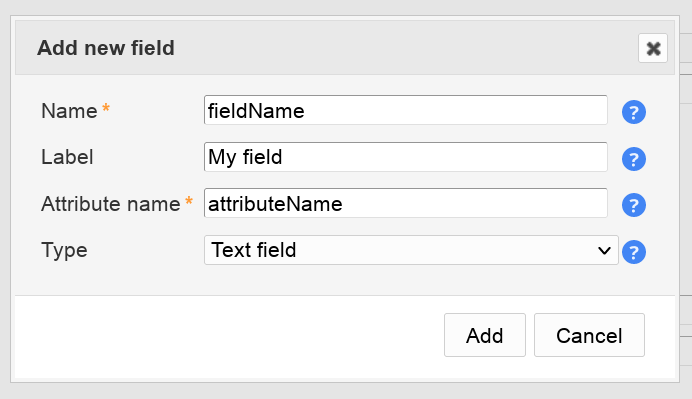Click into the Label input field
This screenshot has width=692, height=399.
tap(406, 157)
